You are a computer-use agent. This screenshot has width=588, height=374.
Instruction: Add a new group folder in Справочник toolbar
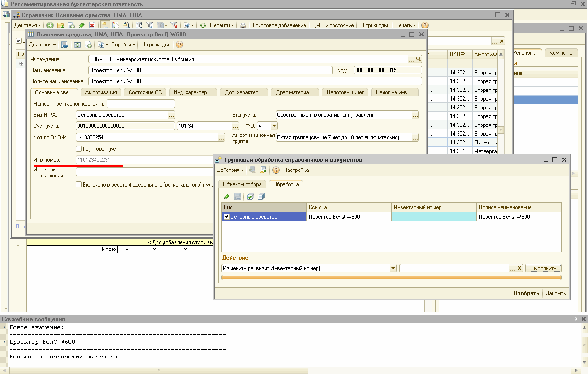(x=60, y=25)
